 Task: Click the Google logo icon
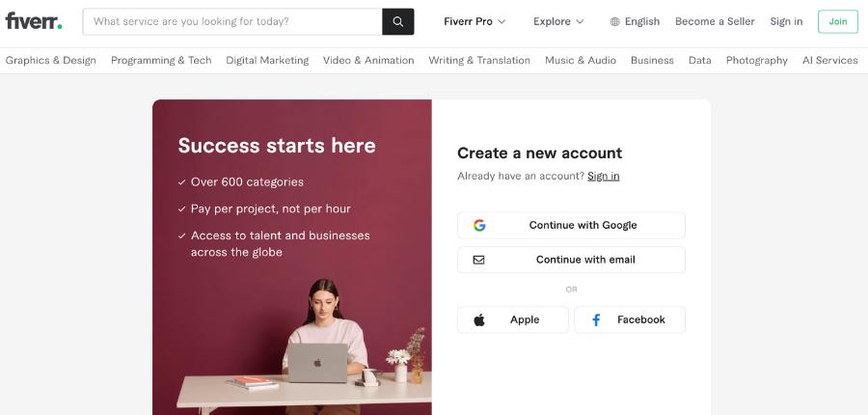pyautogui.click(x=479, y=225)
